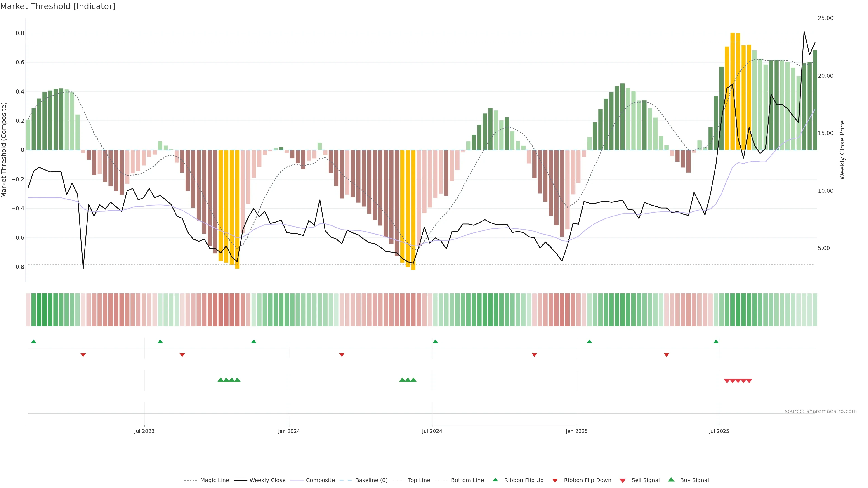Hide the Composite line via legend
Screen dimensions: 868x488
[320, 480]
